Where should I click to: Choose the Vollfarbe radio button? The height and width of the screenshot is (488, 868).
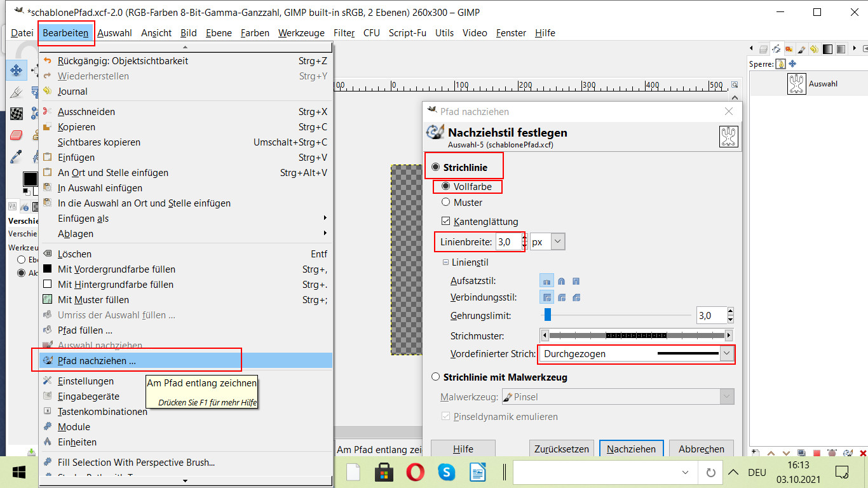(x=466, y=187)
